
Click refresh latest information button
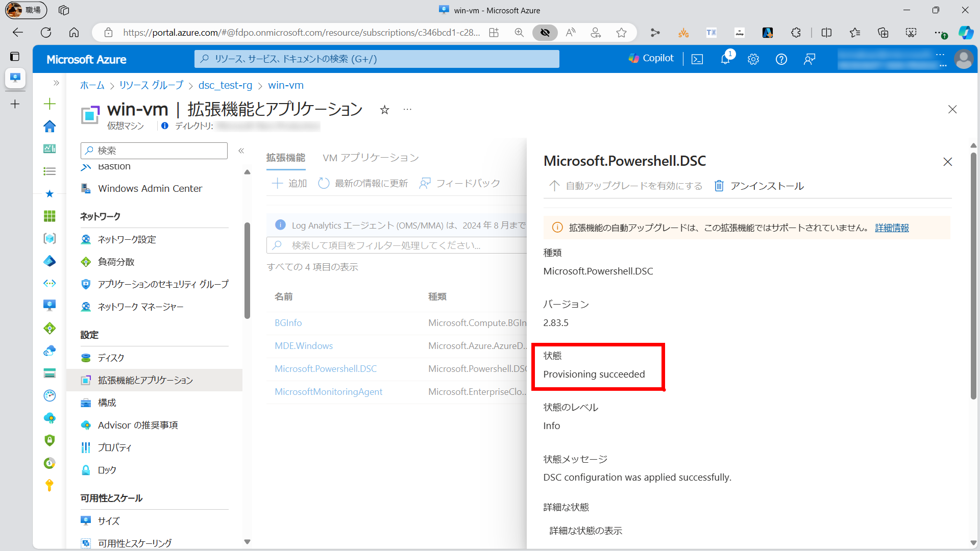[x=363, y=183]
